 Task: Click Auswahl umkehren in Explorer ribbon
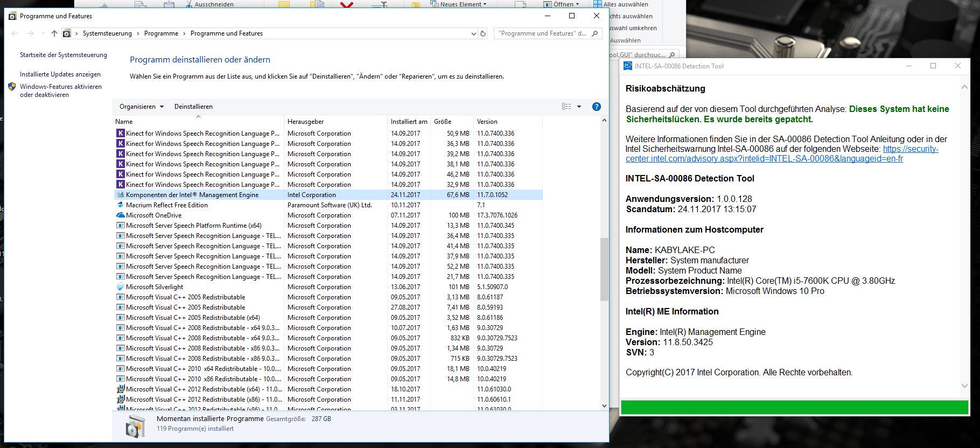click(x=632, y=28)
